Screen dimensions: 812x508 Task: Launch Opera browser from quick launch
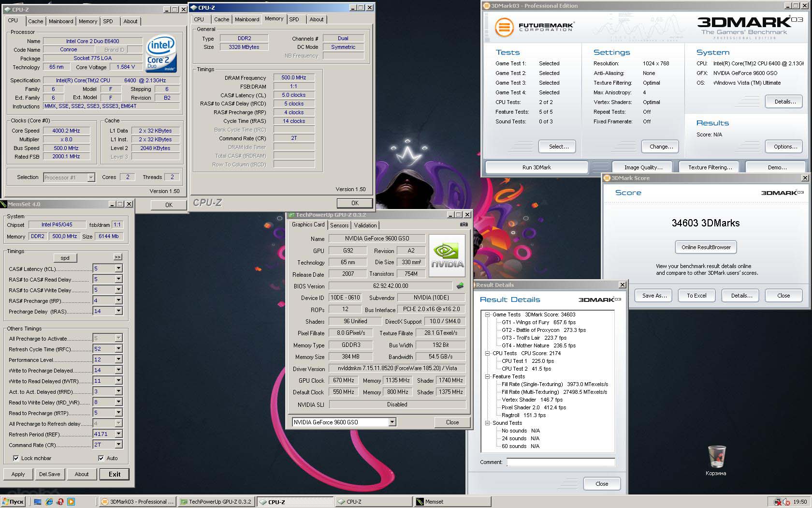(60, 502)
